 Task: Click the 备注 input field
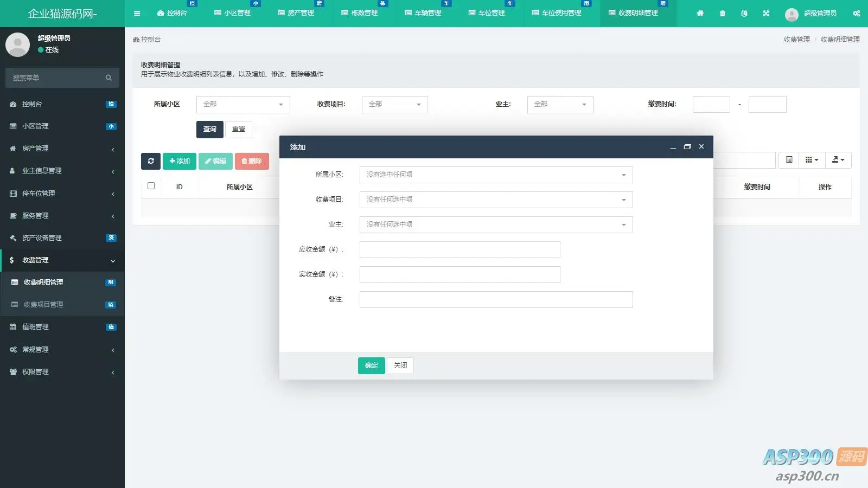tap(496, 299)
